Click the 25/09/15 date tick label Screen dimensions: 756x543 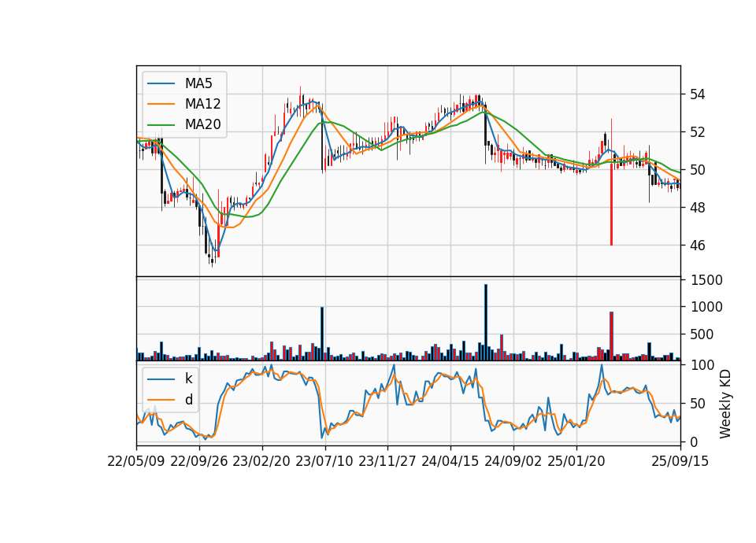tap(680, 461)
